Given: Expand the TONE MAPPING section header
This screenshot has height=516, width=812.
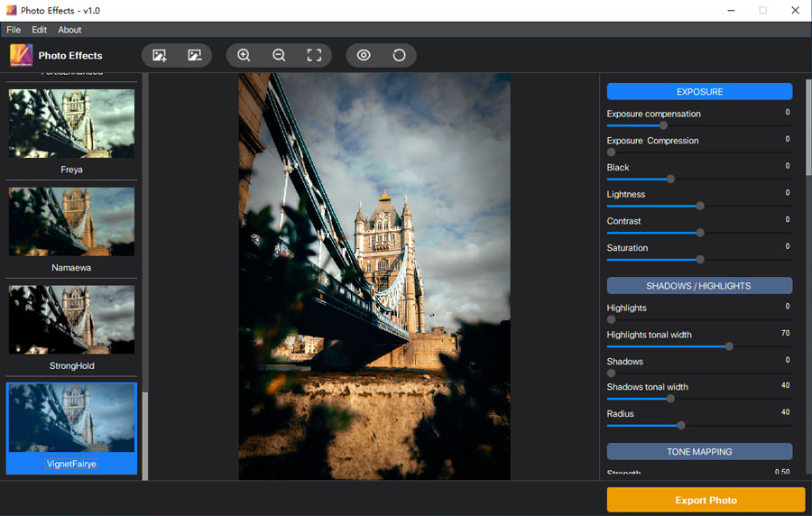Looking at the screenshot, I should click(699, 451).
